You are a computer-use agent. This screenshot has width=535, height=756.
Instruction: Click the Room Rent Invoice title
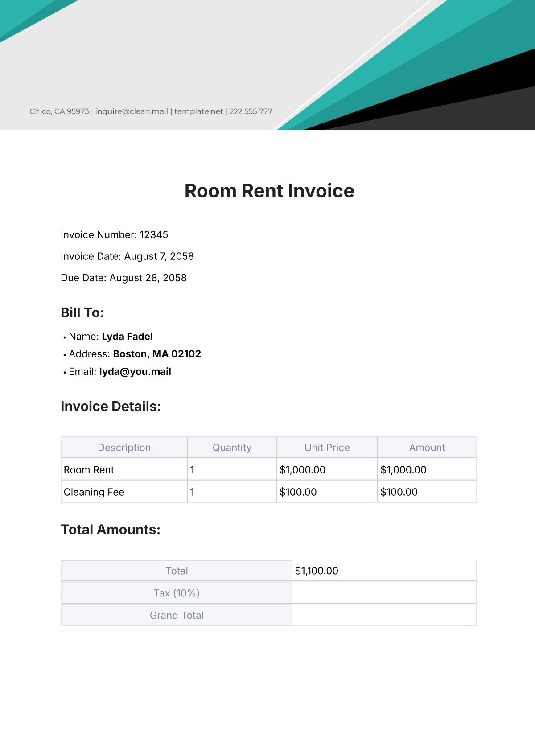(269, 191)
